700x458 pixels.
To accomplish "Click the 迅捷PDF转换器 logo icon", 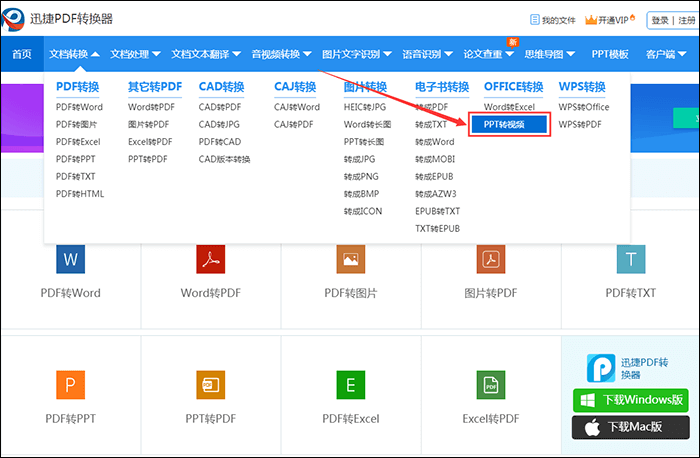I will pyautogui.click(x=12, y=19).
